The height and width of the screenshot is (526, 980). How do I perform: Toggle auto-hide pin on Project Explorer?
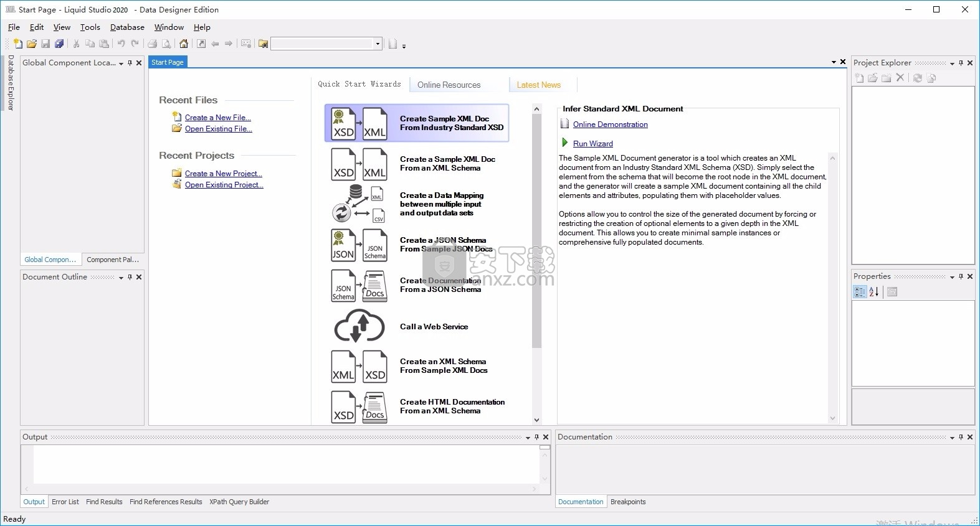point(961,63)
